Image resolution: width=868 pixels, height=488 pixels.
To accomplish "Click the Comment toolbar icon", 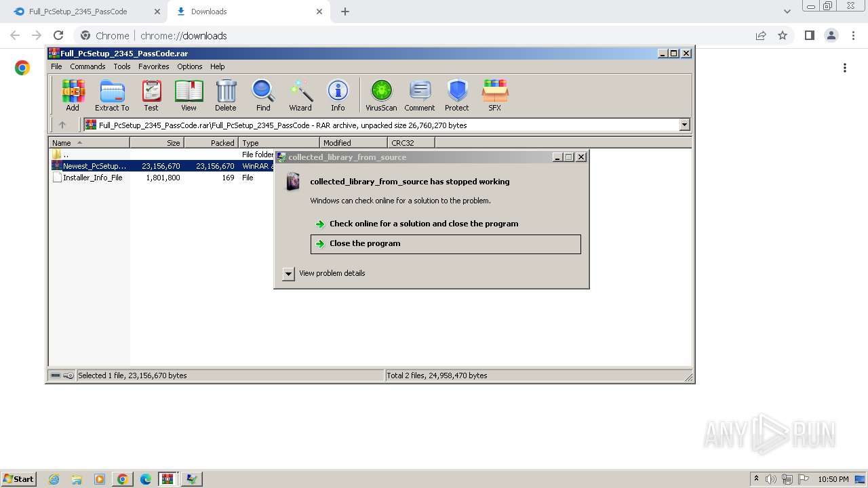I will [x=420, y=95].
